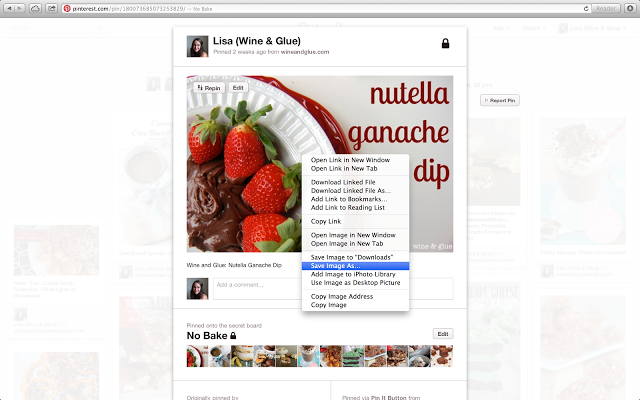
Task: Choose Add Link to Bookmarks...
Action: point(355,199)
